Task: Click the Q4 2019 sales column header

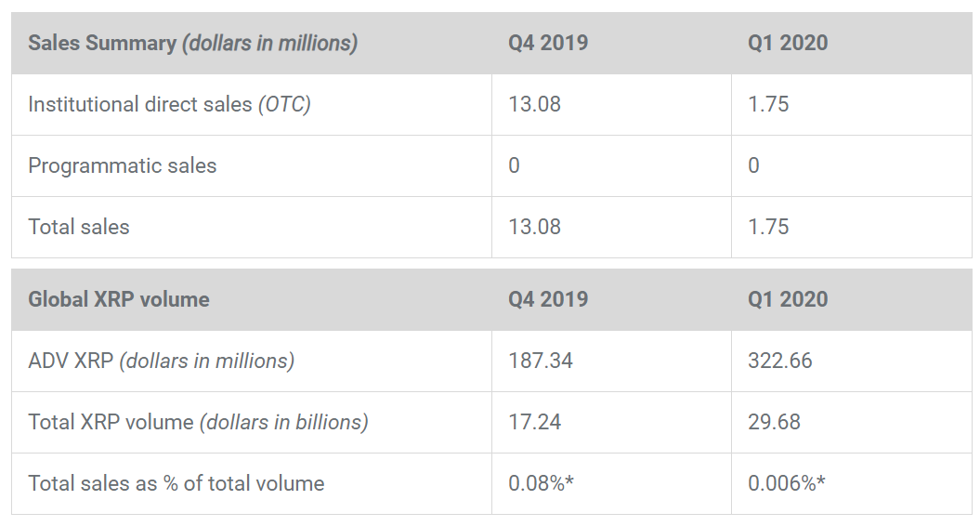Action: point(548,43)
